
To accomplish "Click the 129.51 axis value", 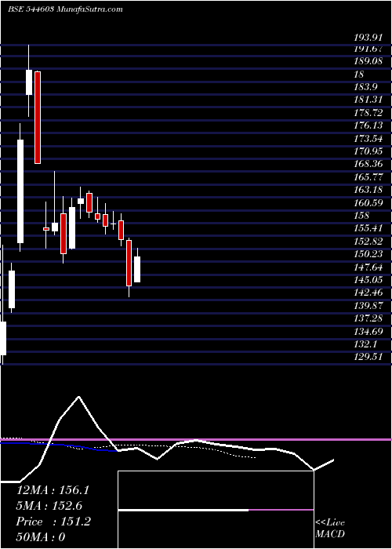I will click(368, 358).
